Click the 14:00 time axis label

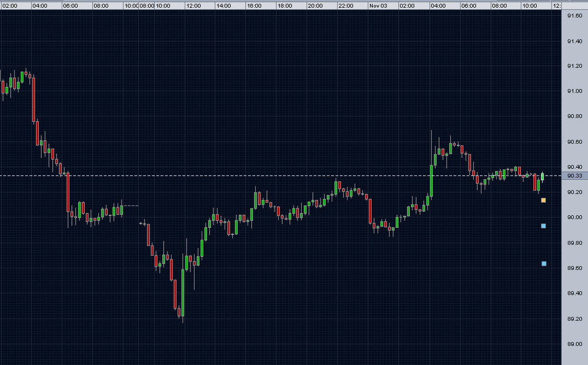[223, 6]
